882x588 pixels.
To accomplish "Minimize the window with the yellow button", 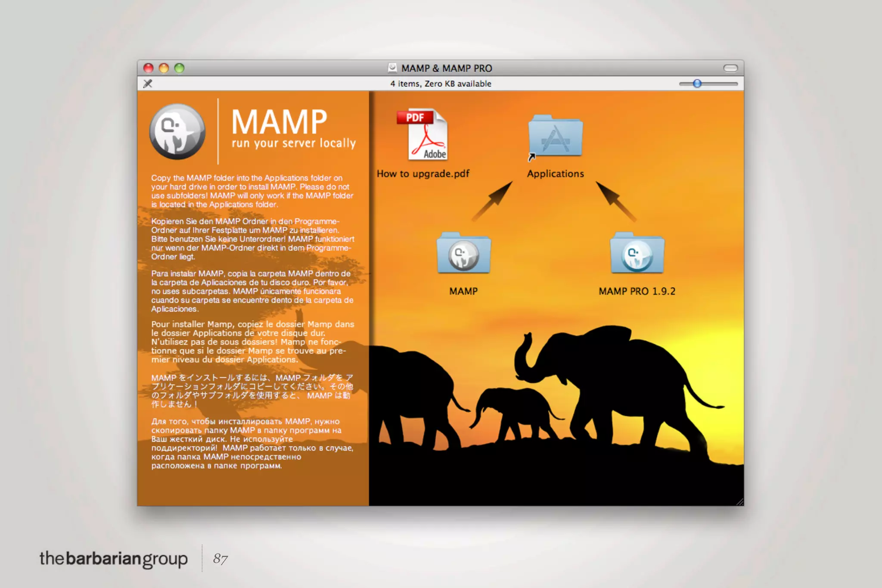I will (164, 68).
